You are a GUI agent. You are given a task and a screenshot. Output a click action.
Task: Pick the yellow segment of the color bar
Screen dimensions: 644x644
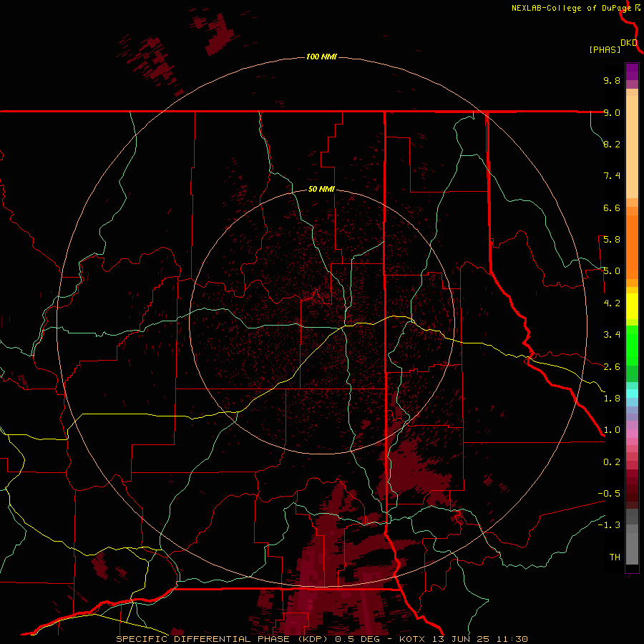point(632,306)
